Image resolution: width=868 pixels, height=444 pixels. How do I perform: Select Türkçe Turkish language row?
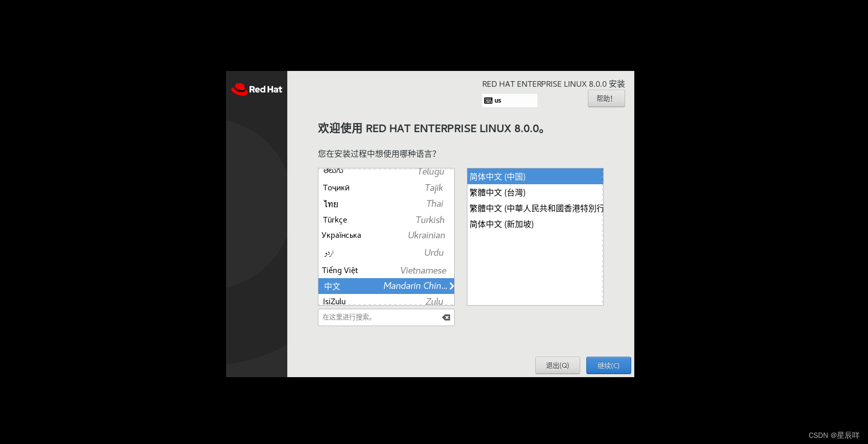pos(386,219)
